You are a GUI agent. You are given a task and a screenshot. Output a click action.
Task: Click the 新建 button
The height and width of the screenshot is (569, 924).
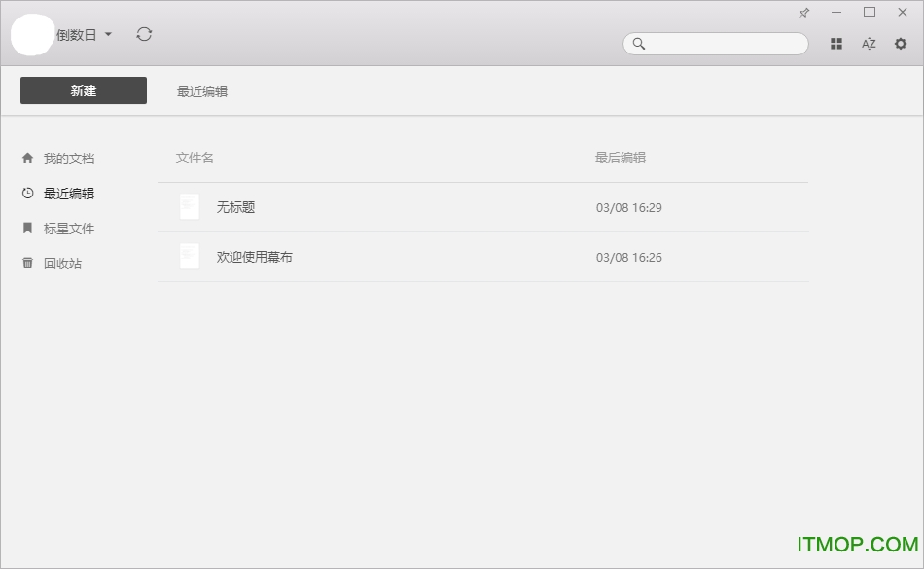pyautogui.click(x=84, y=90)
